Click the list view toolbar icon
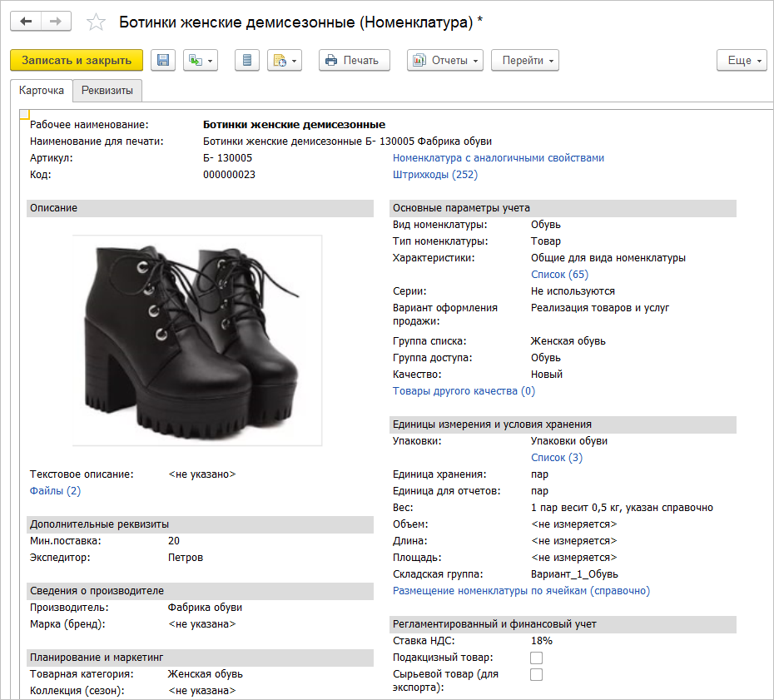The height and width of the screenshot is (700, 774). pyautogui.click(x=246, y=60)
